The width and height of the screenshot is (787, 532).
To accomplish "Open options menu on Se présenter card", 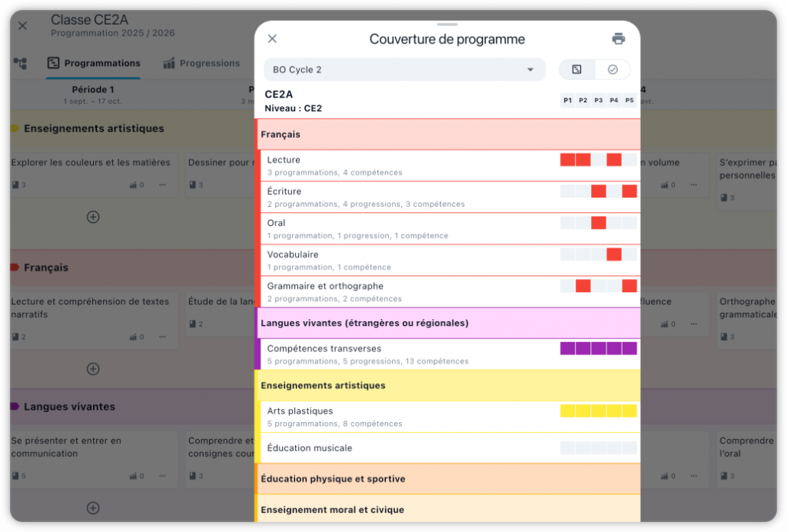I will pos(162,476).
